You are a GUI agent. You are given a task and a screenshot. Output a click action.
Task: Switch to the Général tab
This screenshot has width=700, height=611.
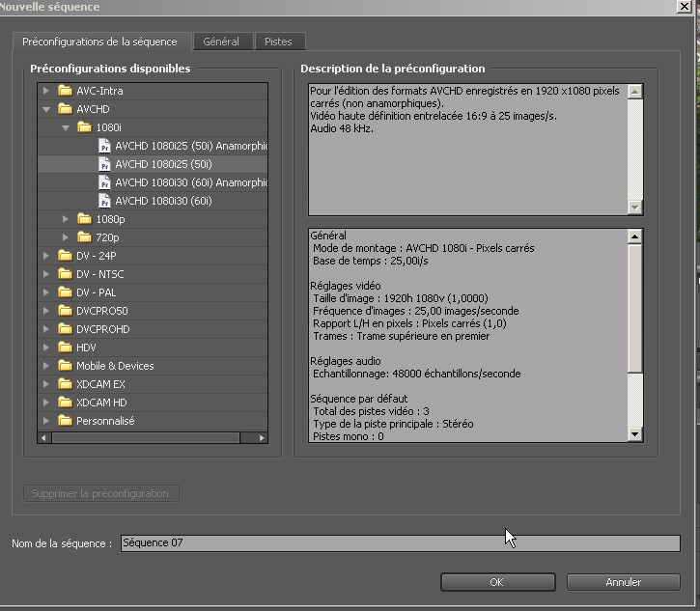(221, 42)
